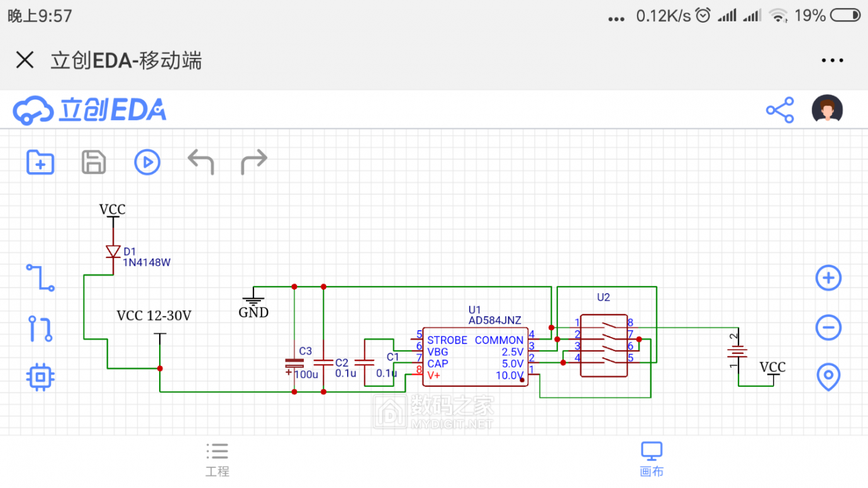
Task: Tap the battery percentage in status bar
Action: (x=810, y=16)
